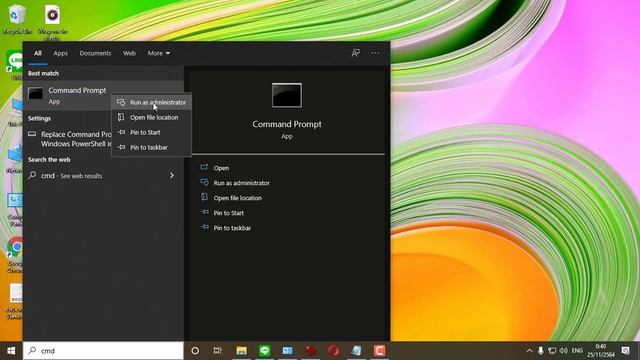Screen dimensions: 640x360
Task: Click the microphone tray icon
Action: [x=540, y=351]
